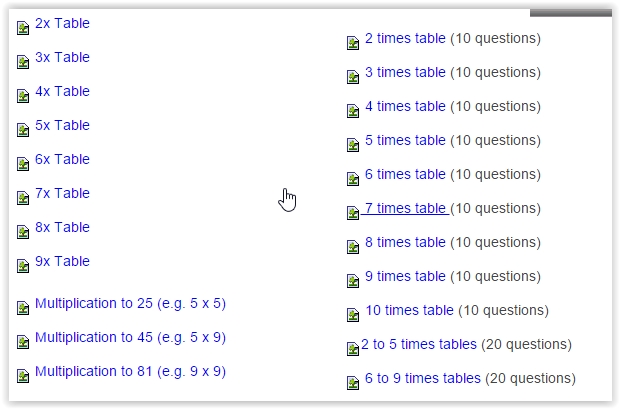620x409 pixels.
Task: Click the icon beside 10 times table
Action: click(353, 316)
